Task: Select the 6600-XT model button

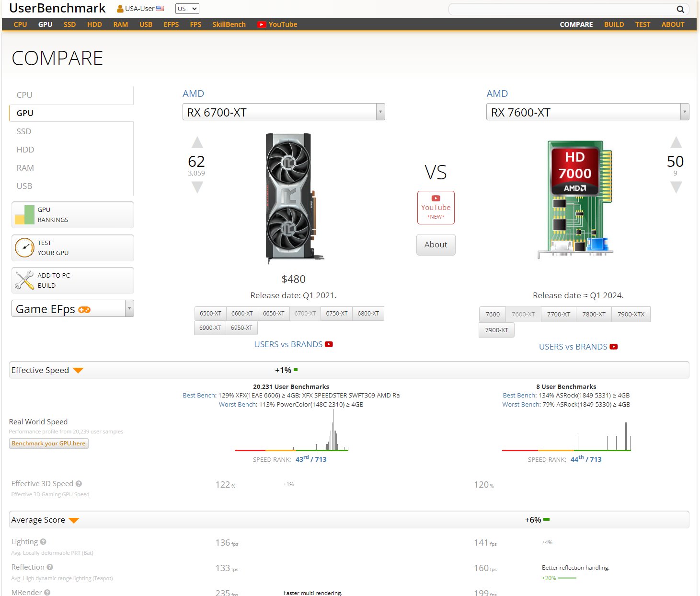Action: (242, 313)
